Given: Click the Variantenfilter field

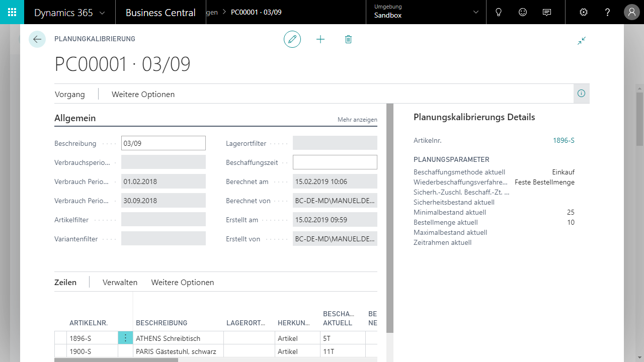Looking at the screenshot, I should tap(164, 239).
